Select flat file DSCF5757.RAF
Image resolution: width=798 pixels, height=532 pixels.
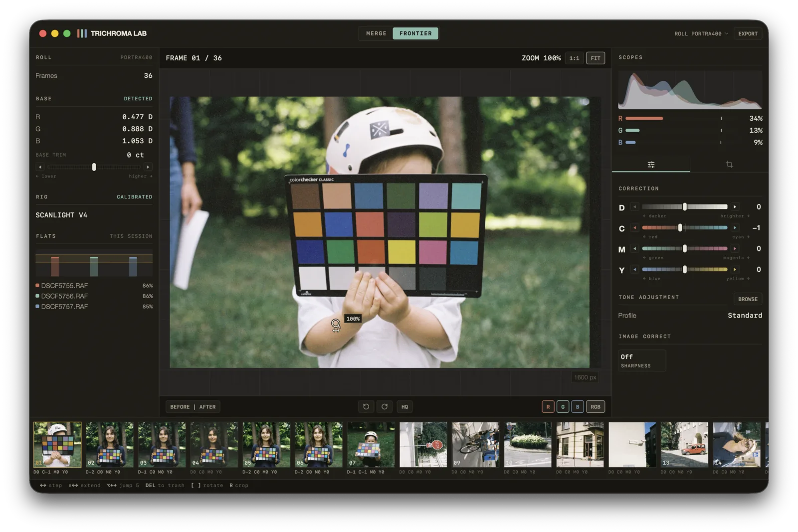94,307
